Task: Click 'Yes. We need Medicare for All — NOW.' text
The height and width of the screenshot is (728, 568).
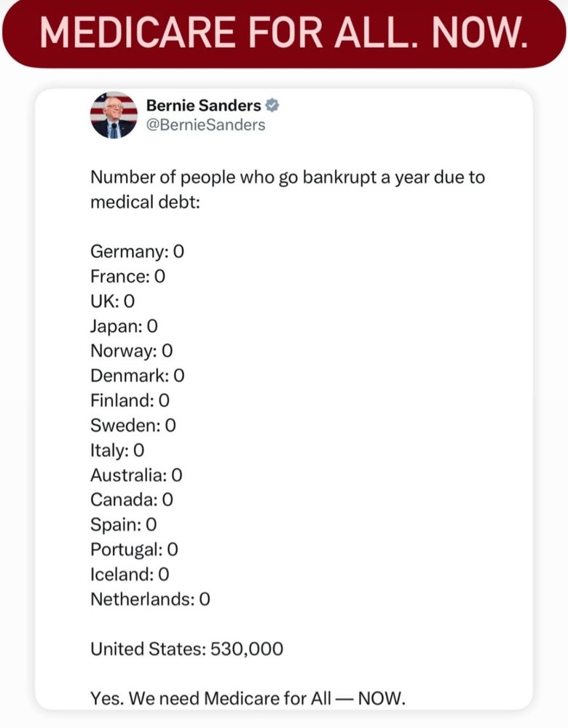Action: (x=247, y=697)
